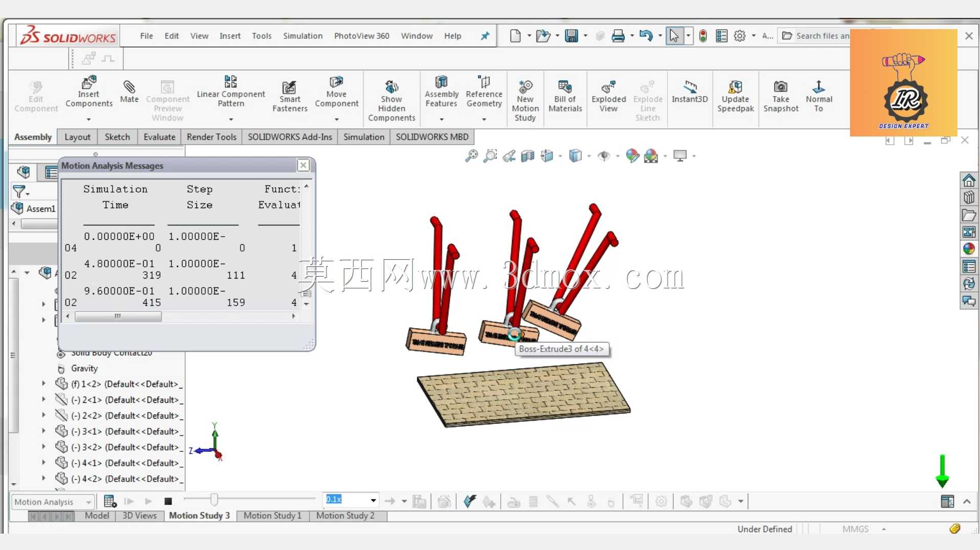Open Insert Components dropdown arrow
The image size is (980, 550).
click(88, 120)
